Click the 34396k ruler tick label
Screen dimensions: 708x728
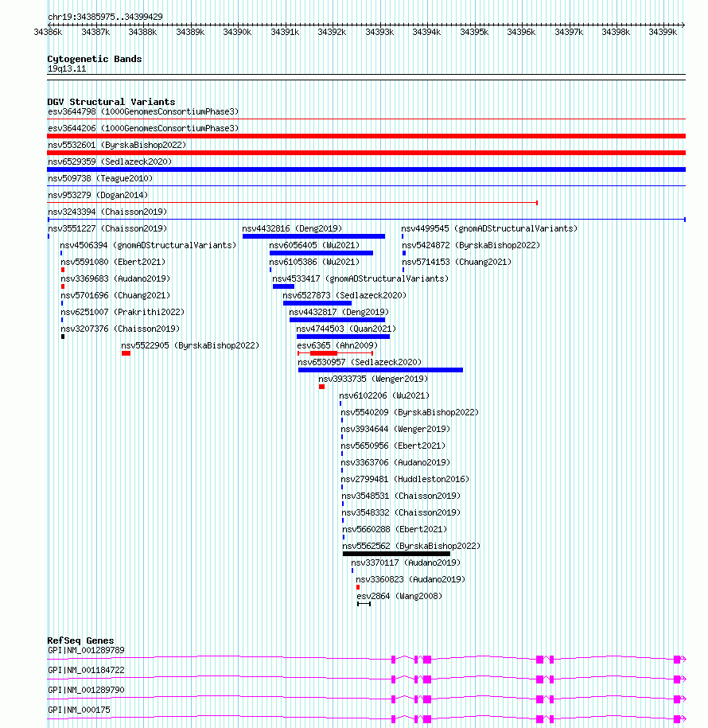click(521, 32)
